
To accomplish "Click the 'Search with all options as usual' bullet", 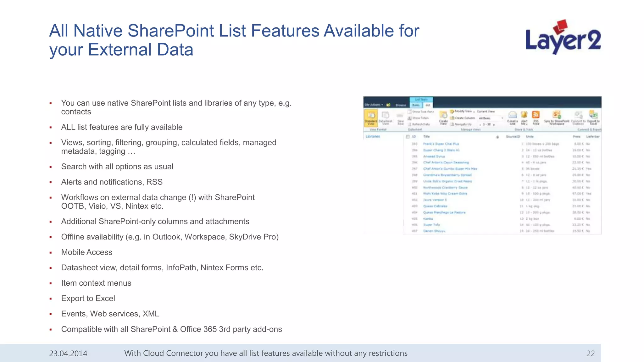I will (117, 167).
